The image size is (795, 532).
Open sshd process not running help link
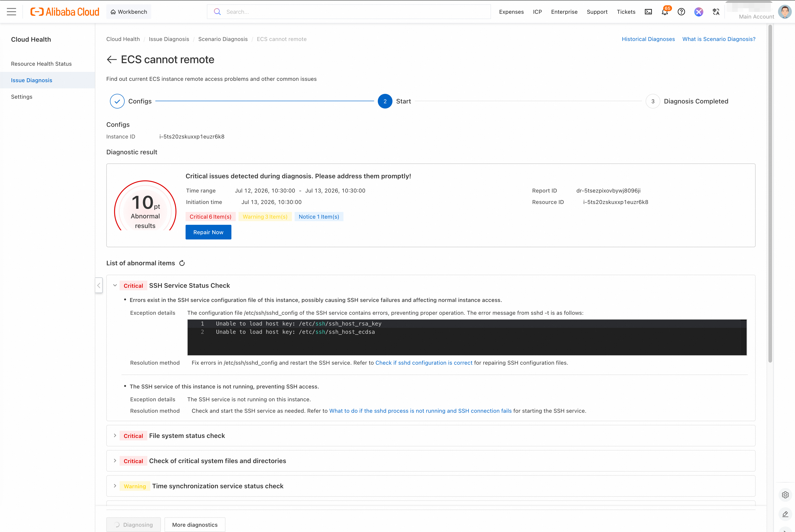[x=420, y=411]
